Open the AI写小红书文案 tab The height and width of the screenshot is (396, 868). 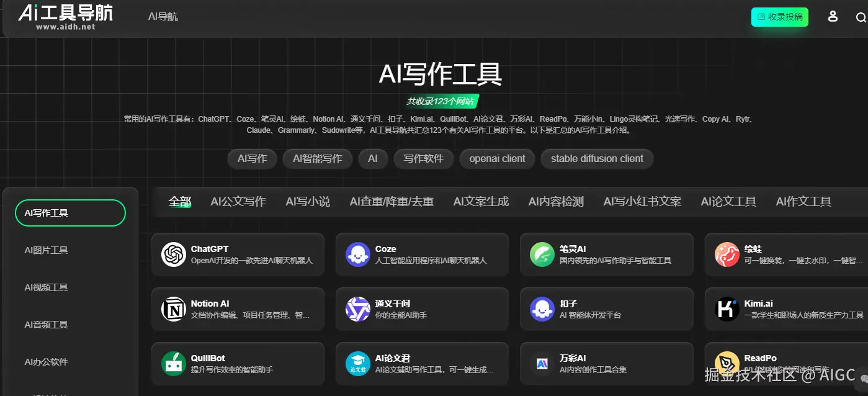click(642, 201)
